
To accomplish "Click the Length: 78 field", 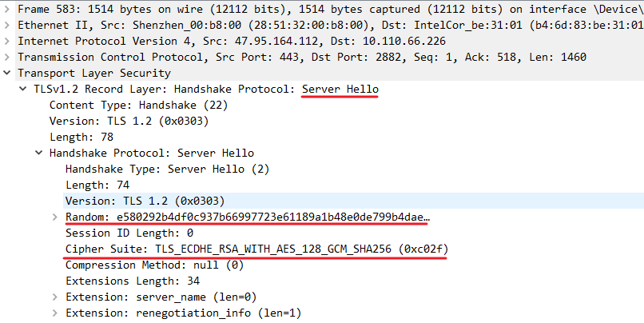I will pos(81,137).
